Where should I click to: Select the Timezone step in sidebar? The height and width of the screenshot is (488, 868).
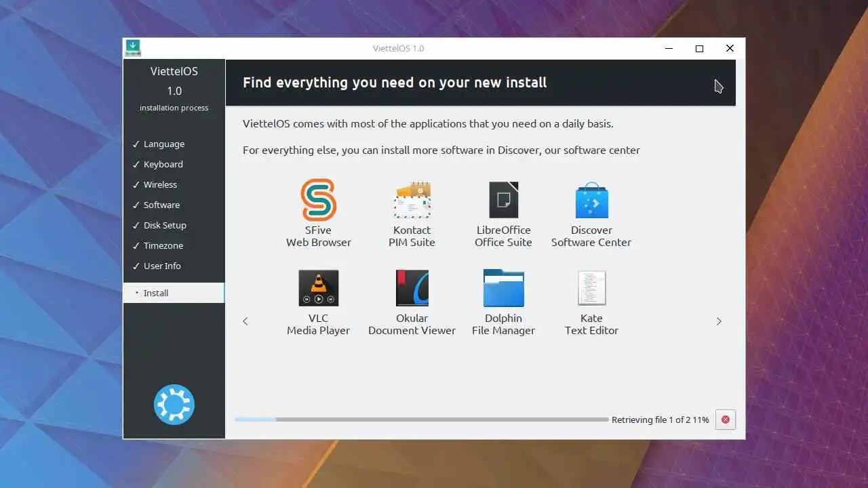(x=174, y=245)
